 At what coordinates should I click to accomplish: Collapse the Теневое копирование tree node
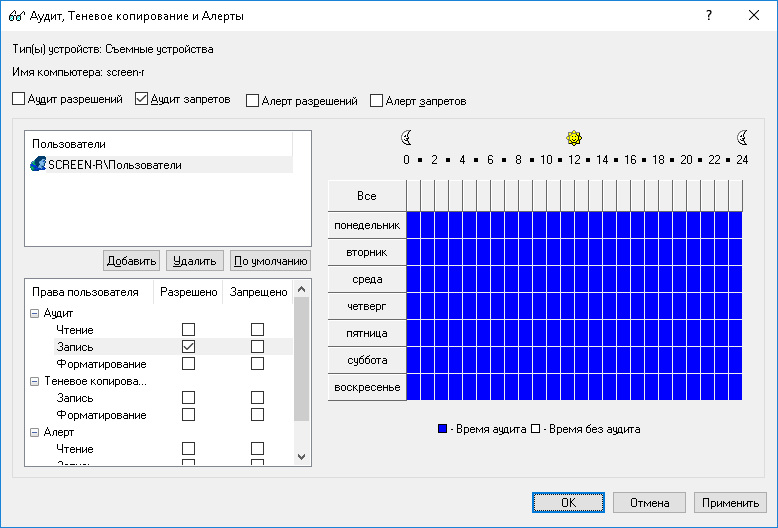pyautogui.click(x=35, y=381)
